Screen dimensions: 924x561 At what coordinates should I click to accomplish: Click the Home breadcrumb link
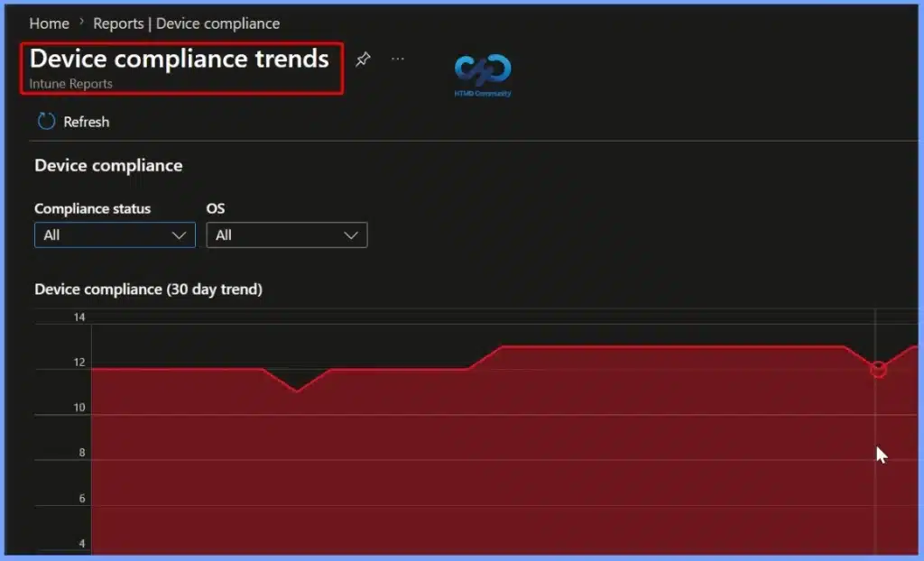[x=49, y=23]
